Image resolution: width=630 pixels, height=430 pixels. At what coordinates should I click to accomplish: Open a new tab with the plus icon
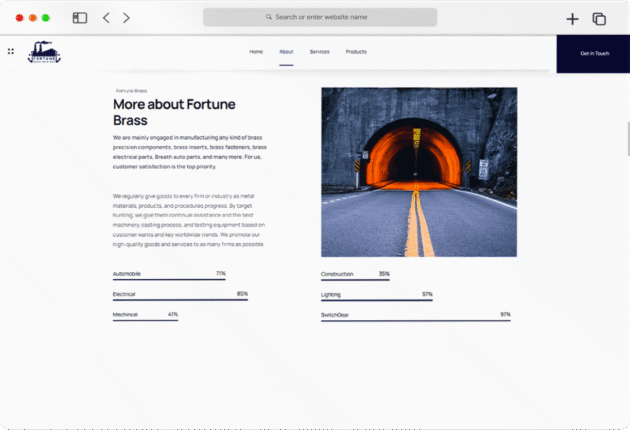(572, 18)
